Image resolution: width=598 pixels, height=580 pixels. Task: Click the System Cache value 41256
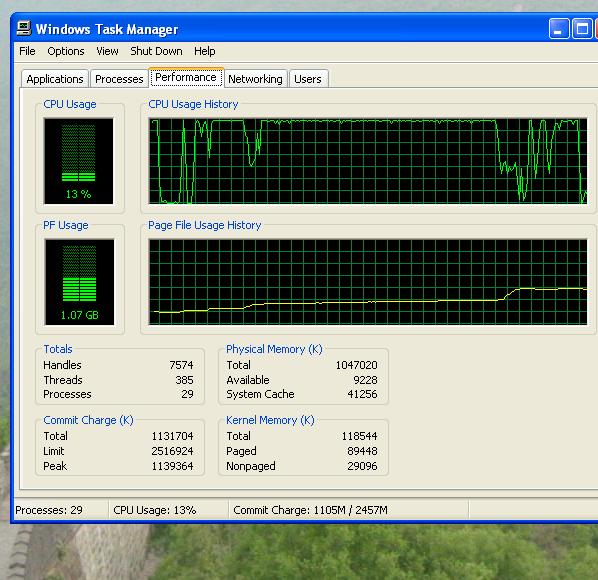362,394
